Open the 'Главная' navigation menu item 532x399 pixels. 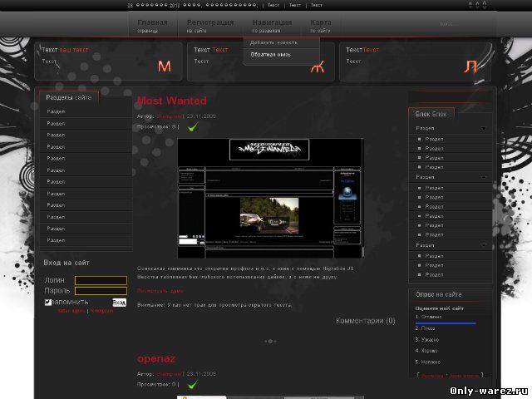click(x=152, y=26)
